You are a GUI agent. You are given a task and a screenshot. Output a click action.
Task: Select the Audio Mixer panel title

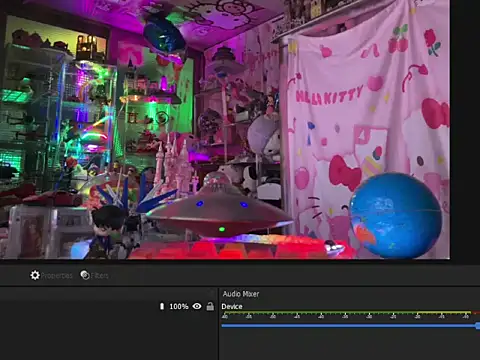click(241, 294)
